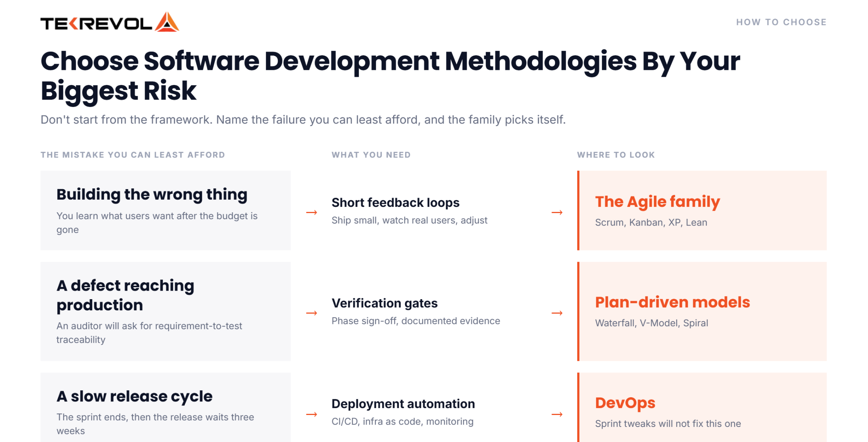Click 'The sprint ends, then the release' text
Image resolution: width=868 pixels, height=442 pixels.
pyautogui.click(x=155, y=424)
